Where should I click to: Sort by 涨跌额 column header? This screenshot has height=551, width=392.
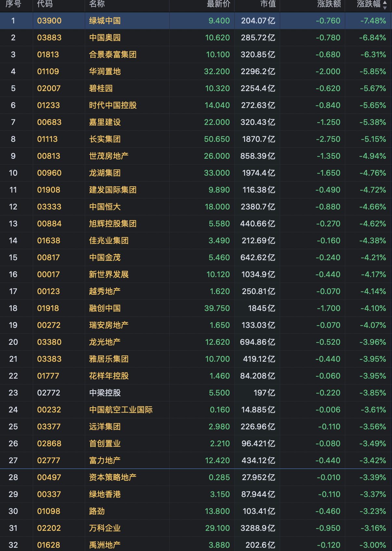[329, 4]
